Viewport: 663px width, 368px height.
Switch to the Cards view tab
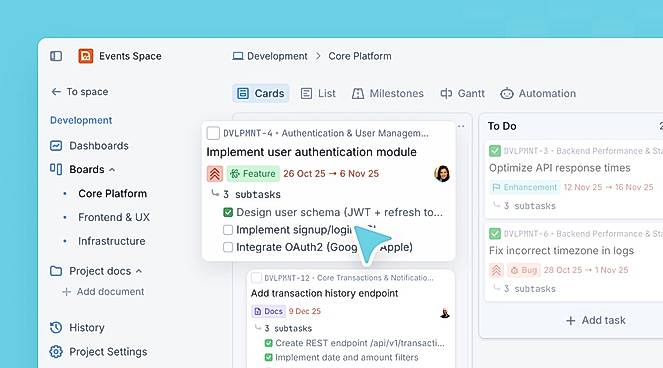(260, 93)
